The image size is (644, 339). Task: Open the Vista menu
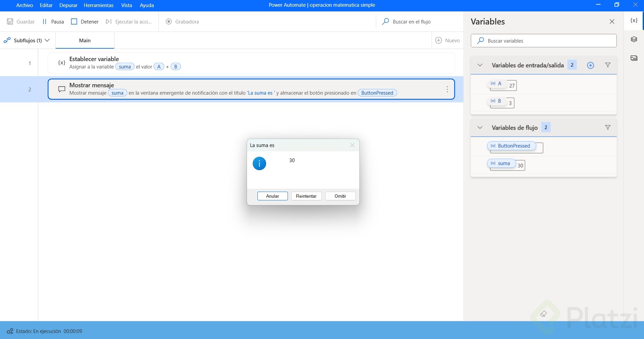(127, 5)
